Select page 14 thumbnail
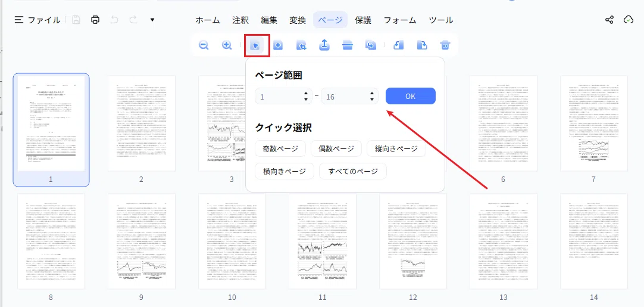This screenshot has width=644, height=307. 594,241
